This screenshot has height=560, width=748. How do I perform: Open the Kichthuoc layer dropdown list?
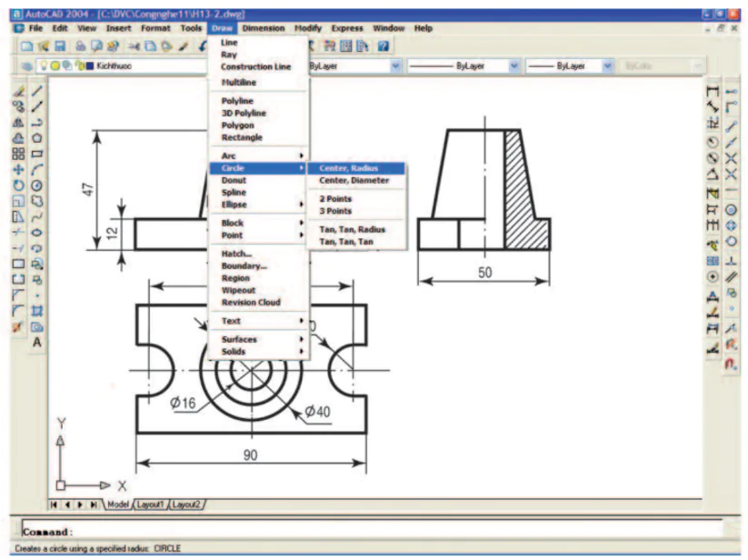pyautogui.click(x=122, y=65)
